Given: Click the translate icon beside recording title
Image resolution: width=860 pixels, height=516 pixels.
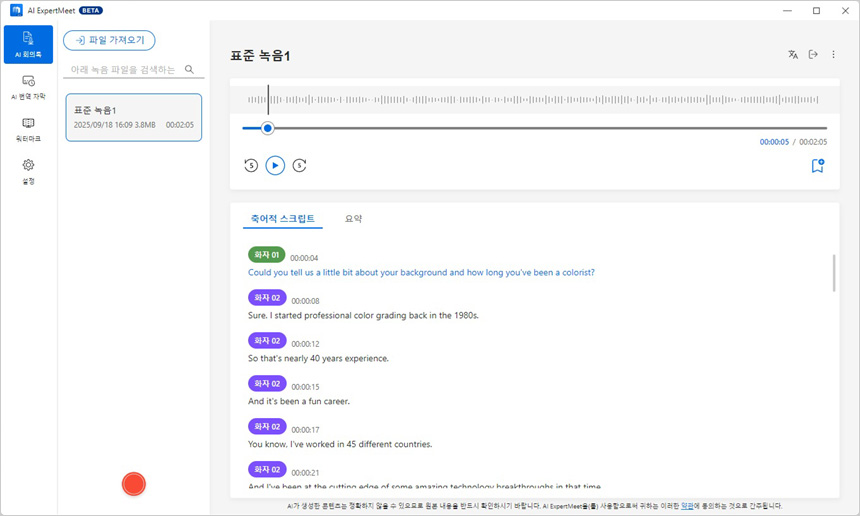Looking at the screenshot, I should pos(793,55).
